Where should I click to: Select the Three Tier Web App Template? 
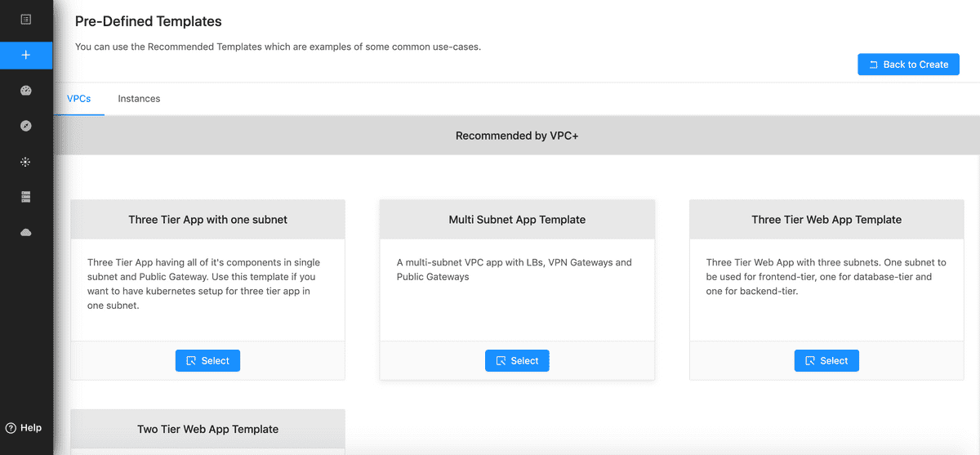pos(826,360)
